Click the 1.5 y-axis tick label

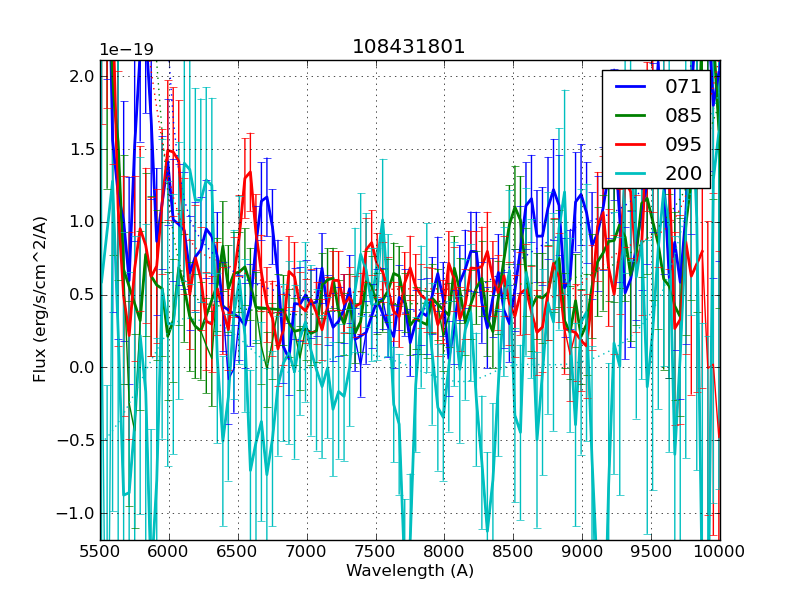click(82, 149)
